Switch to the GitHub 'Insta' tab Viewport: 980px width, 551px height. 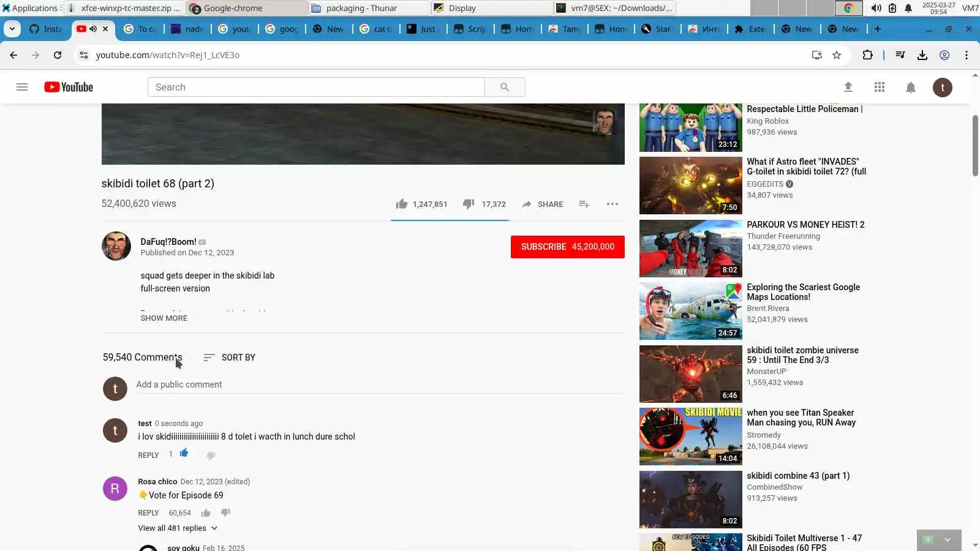coord(46,29)
